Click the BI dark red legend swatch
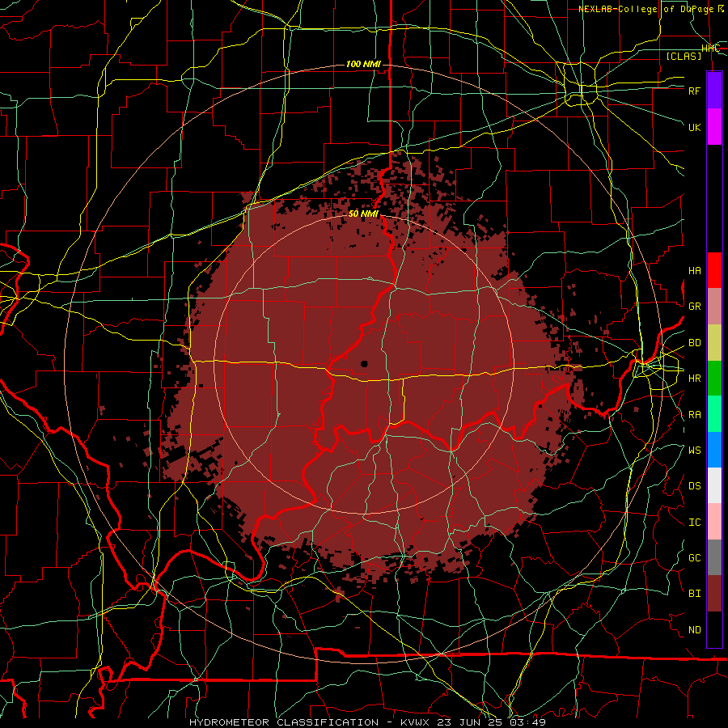 coord(714,594)
